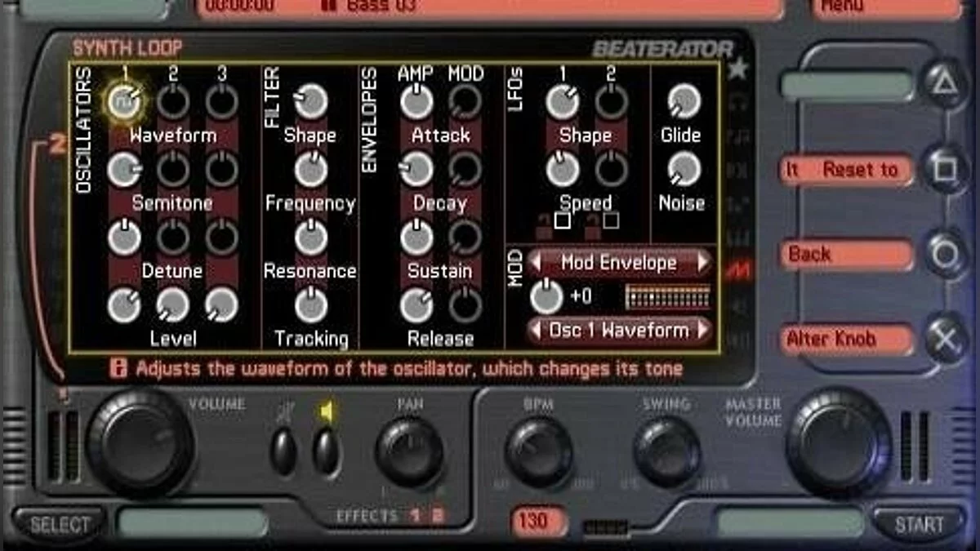Screen dimensions: 980x551
Task: Click right arrow of Osc 1 Waveform selector
Action: pyautogui.click(x=703, y=331)
